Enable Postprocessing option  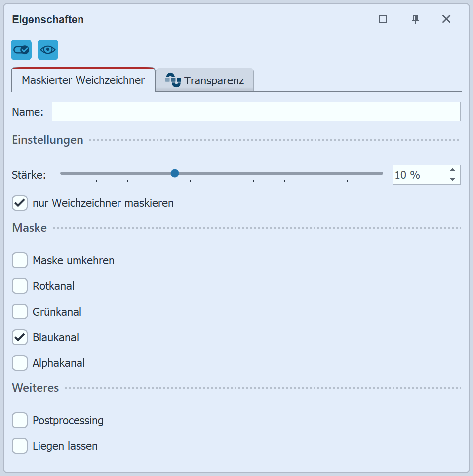click(20, 421)
